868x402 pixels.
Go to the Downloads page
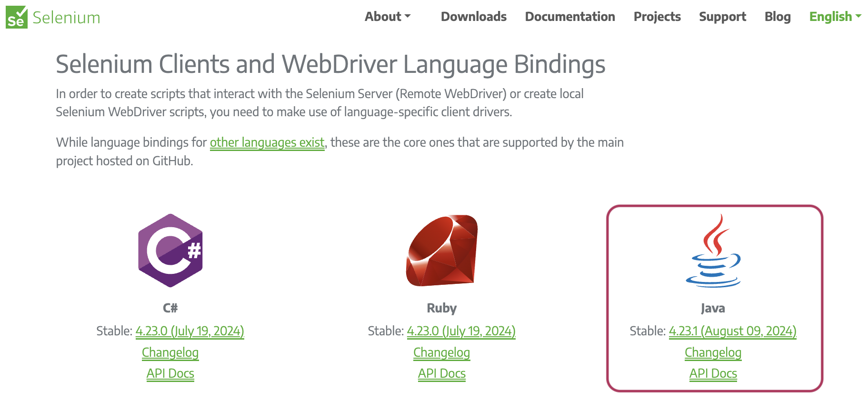(473, 17)
